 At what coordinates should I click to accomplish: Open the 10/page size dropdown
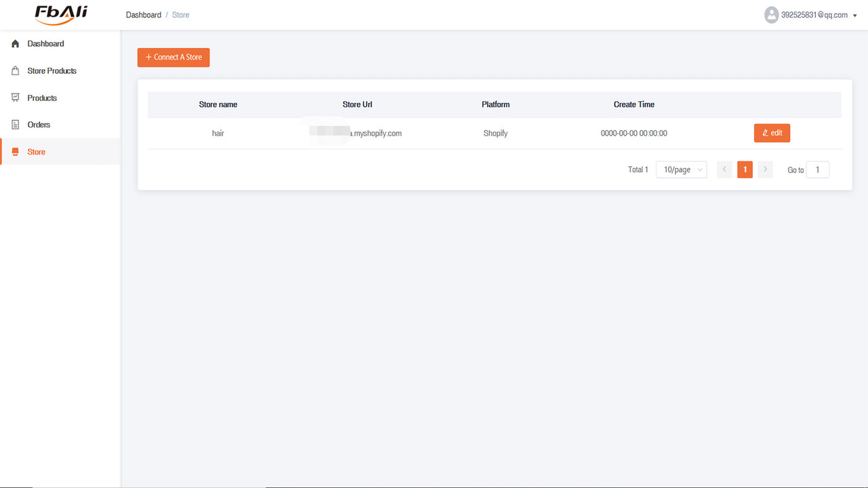click(682, 169)
